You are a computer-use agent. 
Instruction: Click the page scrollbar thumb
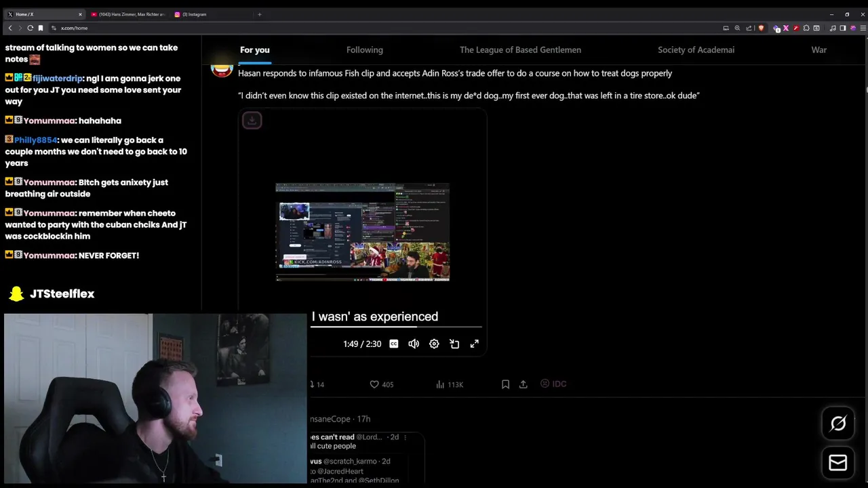click(866, 89)
